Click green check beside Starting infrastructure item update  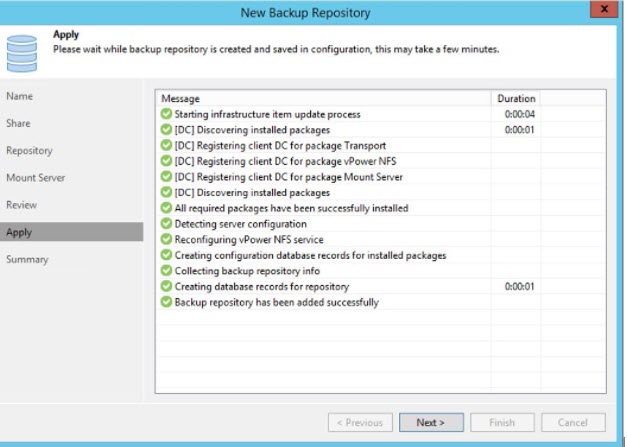[166, 114]
